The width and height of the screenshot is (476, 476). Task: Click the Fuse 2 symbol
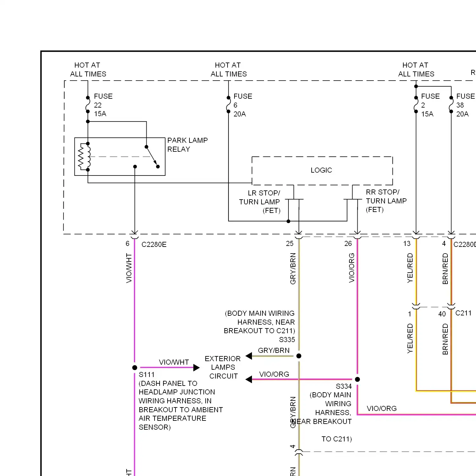click(x=416, y=105)
